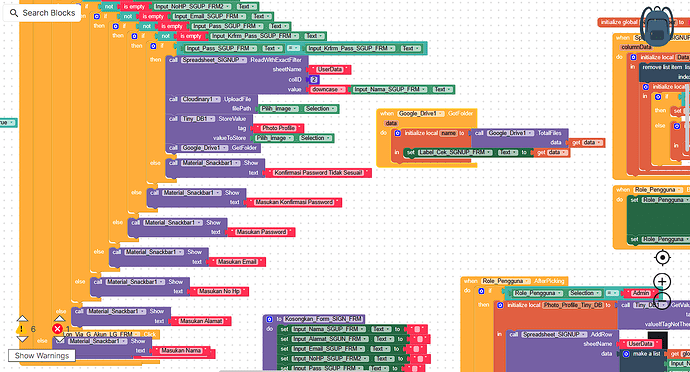
Task: Go to previous error with up arrow
Action: point(59,318)
